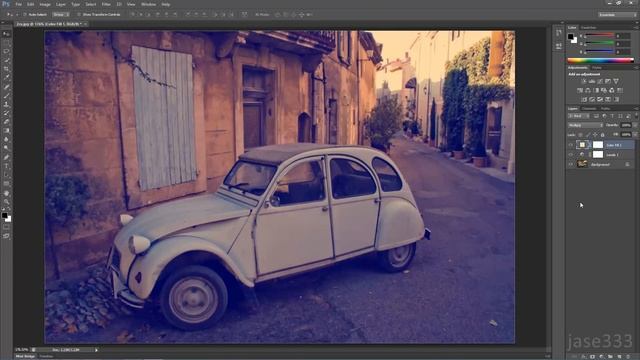Select the Spot Healing Brush tool

pyautogui.click(x=6, y=87)
